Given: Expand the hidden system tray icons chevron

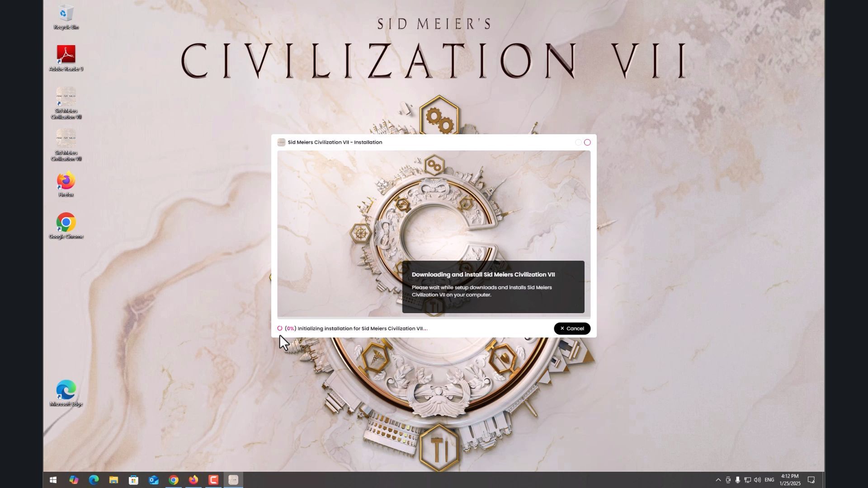Looking at the screenshot, I should [x=718, y=480].
